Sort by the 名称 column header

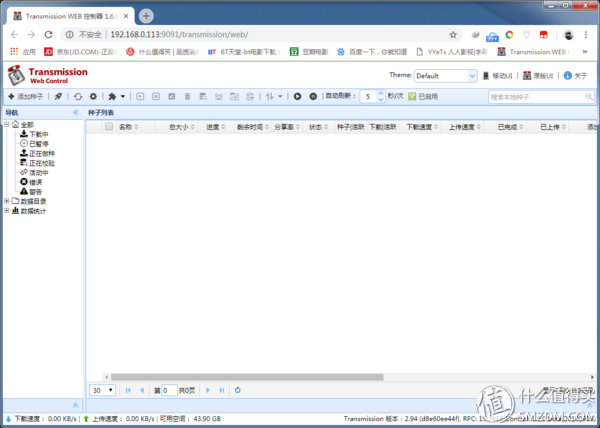[x=129, y=127]
